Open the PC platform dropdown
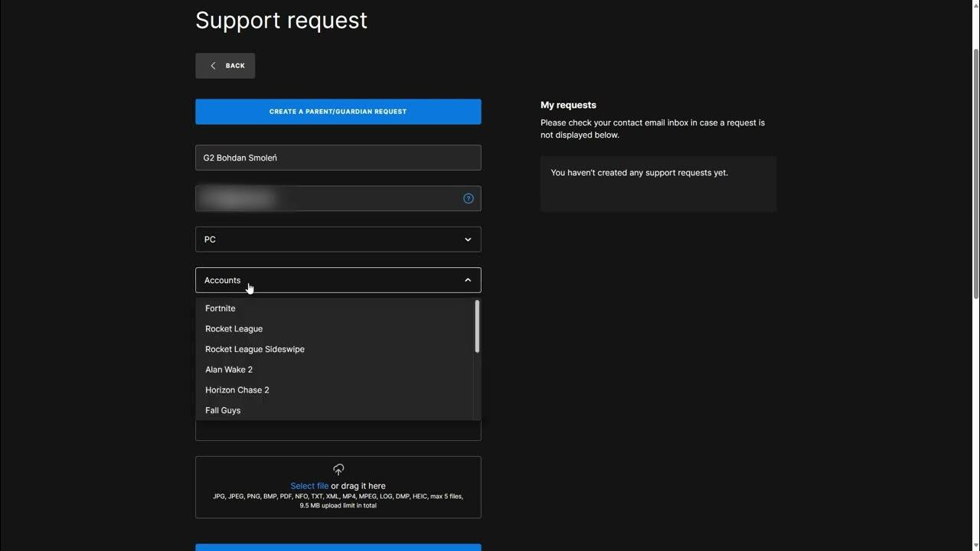The width and height of the screenshot is (980, 551). click(x=338, y=240)
